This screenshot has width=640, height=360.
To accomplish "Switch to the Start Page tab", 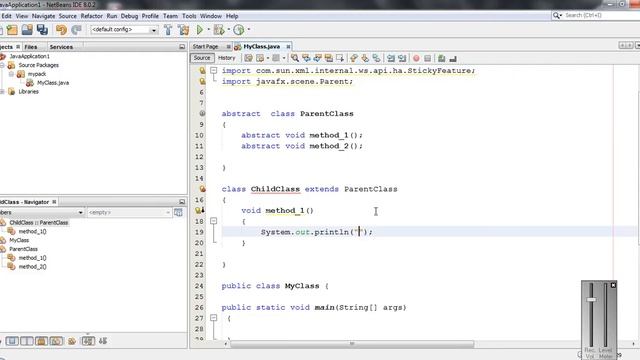I will tap(206, 47).
